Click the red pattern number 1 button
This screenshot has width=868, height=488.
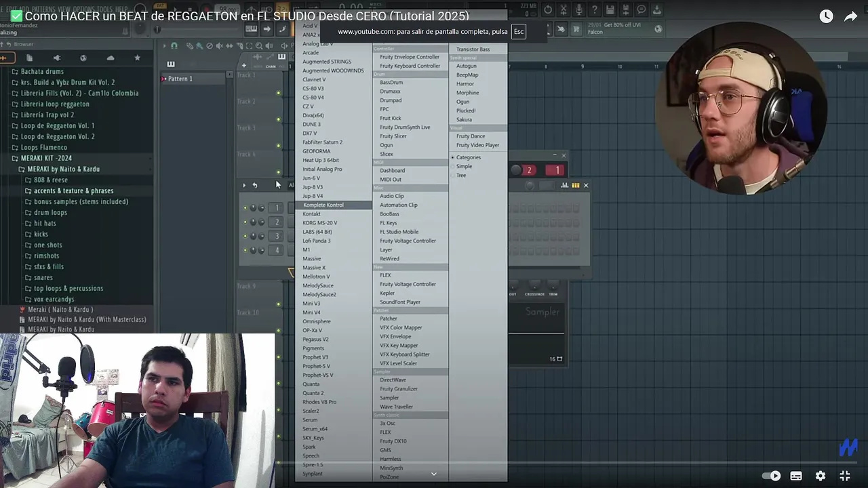557,170
